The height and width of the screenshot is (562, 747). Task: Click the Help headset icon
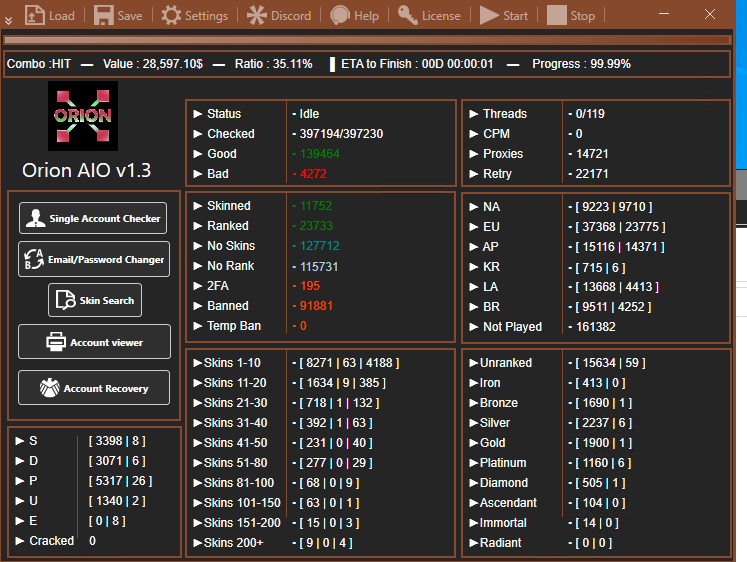340,15
